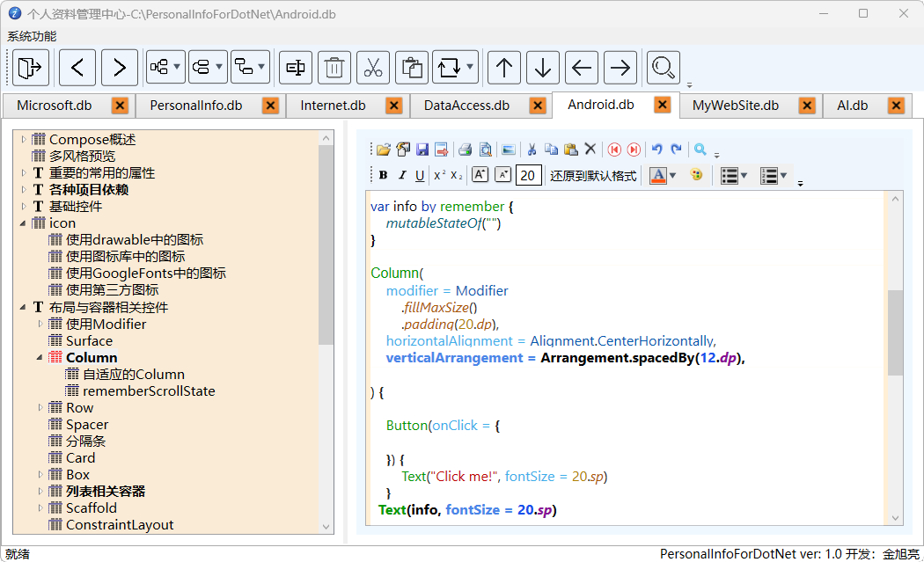Switch to MyWebSite.db tab
This screenshot has width=924, height=562.
(x=736, y=106)
